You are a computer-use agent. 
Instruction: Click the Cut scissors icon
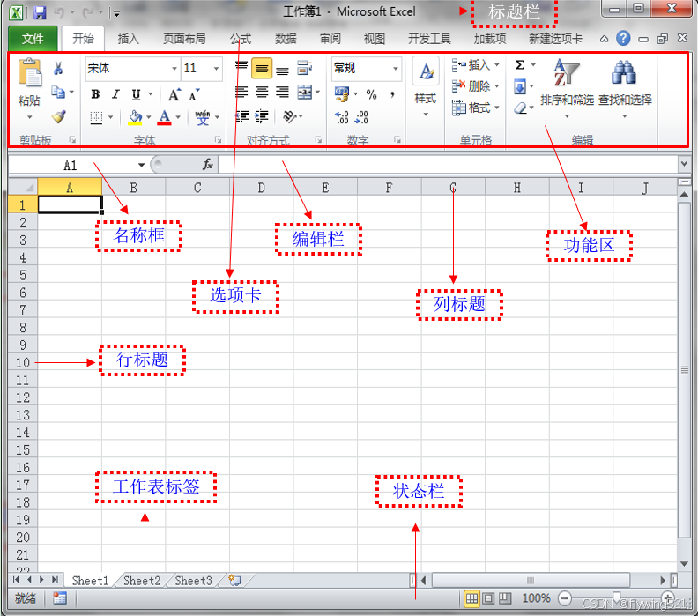[x=58, y=68]
